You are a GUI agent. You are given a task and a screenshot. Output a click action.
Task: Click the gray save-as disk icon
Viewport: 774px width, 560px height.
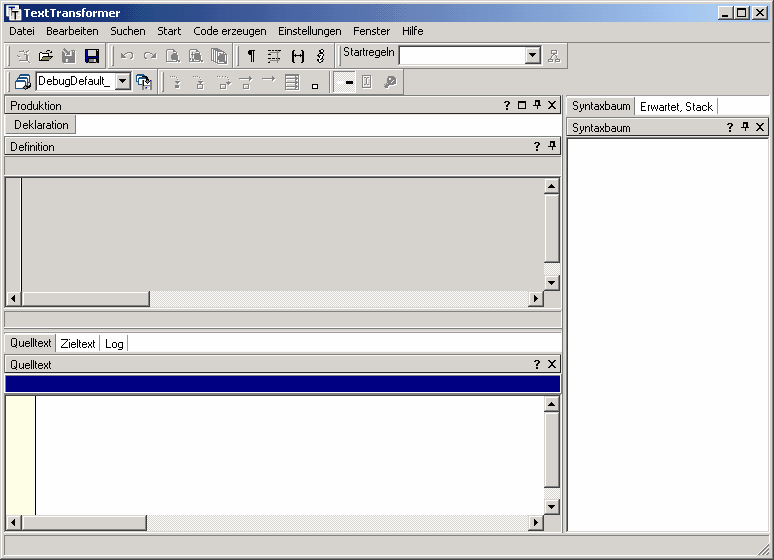(x=69, y=56)
